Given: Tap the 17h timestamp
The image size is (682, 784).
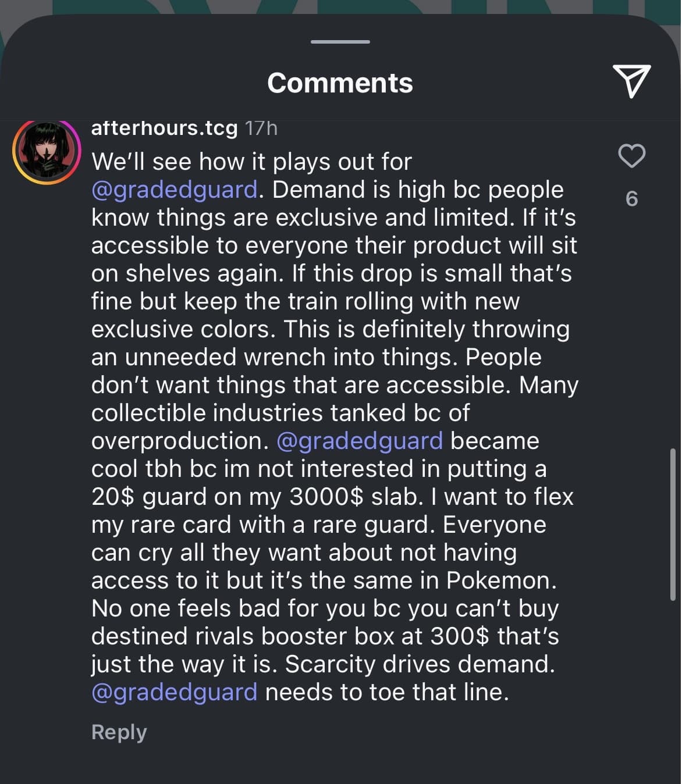Looking at the screenshot, I should [261, 128].
